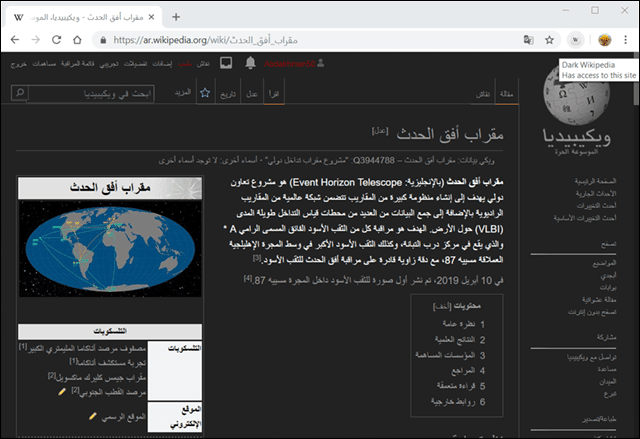Click the ابحث في ويكيبيديا search field
640x439 pixels.
click(91, 93)
